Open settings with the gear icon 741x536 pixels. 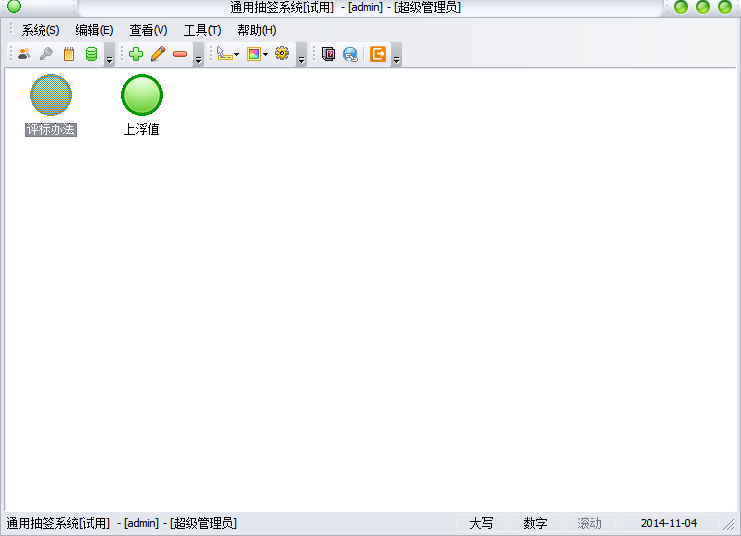(282, 53)
